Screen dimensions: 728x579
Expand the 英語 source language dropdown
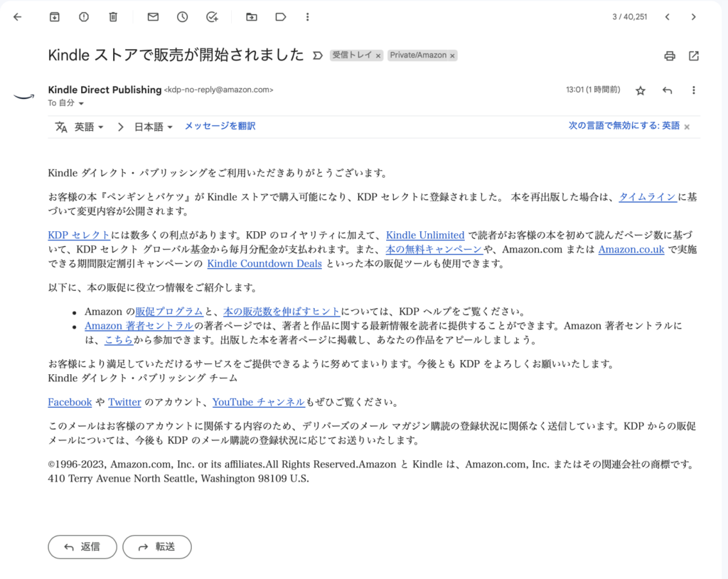click(x=89, y=127)
